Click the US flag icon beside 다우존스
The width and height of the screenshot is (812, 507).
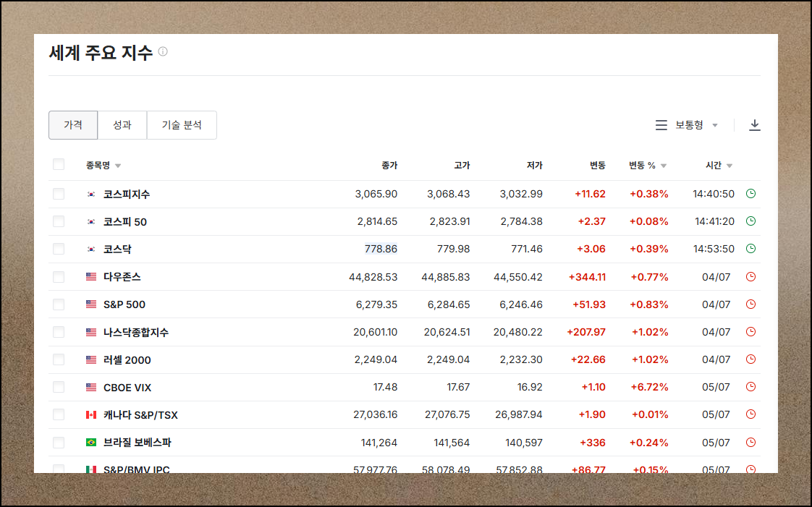91,277
